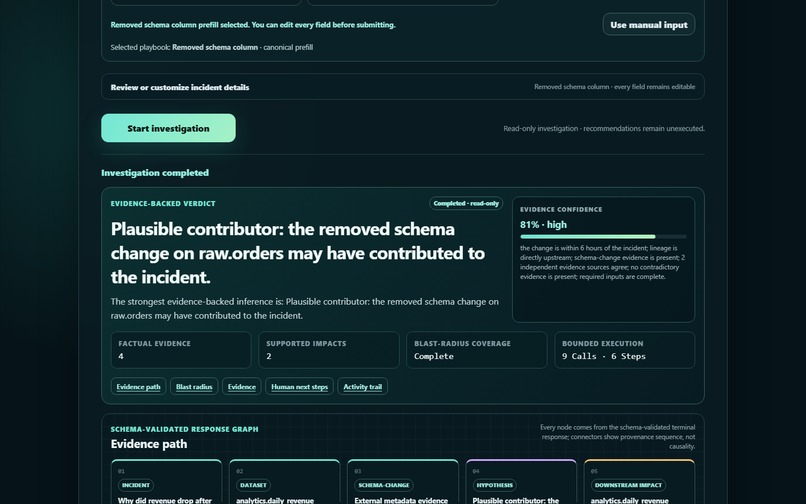Open the 05 Downstream impact node card
806x504 pixels.
click(639, 482)
